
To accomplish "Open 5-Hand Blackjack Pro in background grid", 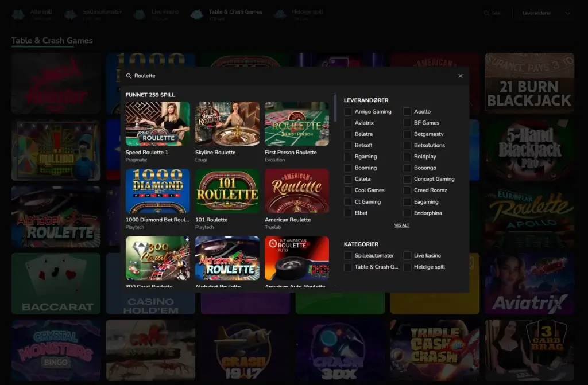I will pos(529,150).
